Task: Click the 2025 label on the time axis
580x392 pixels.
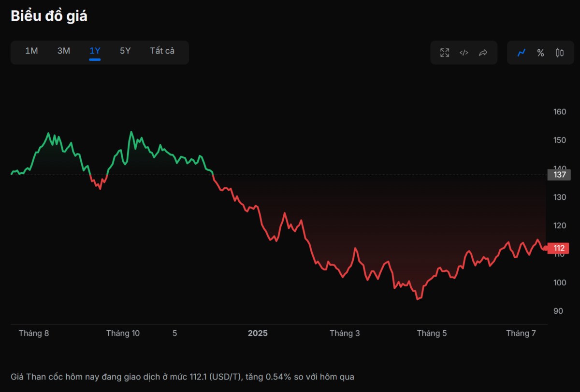Action: click(258, 333)
